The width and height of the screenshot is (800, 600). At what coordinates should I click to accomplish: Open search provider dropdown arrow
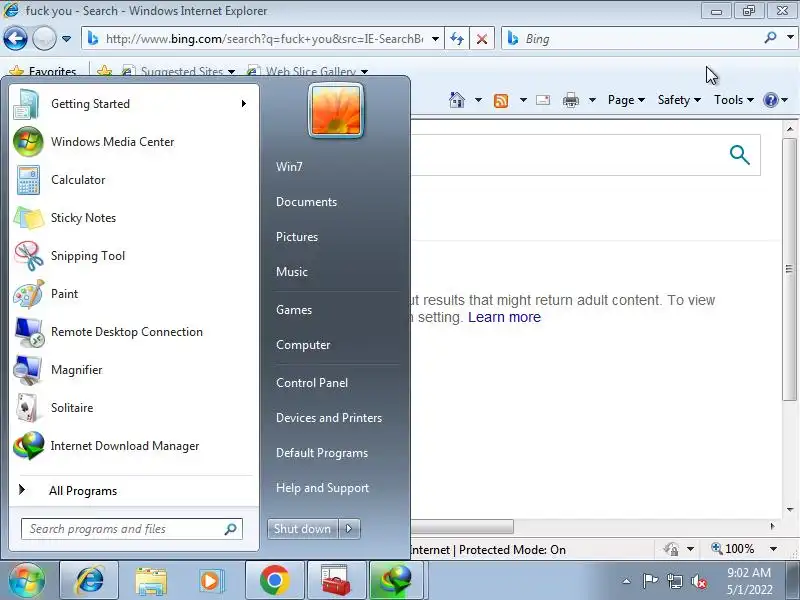[790, 38]
